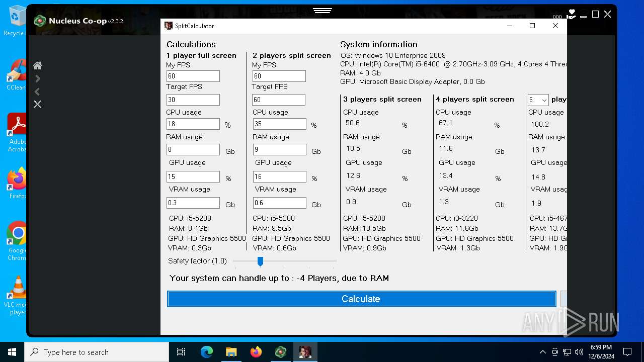The height and width of the screenshot is (362, 644).
Task: Click 1 player GPU usage field
Action: pyautogui.click(x=193, y=176)
